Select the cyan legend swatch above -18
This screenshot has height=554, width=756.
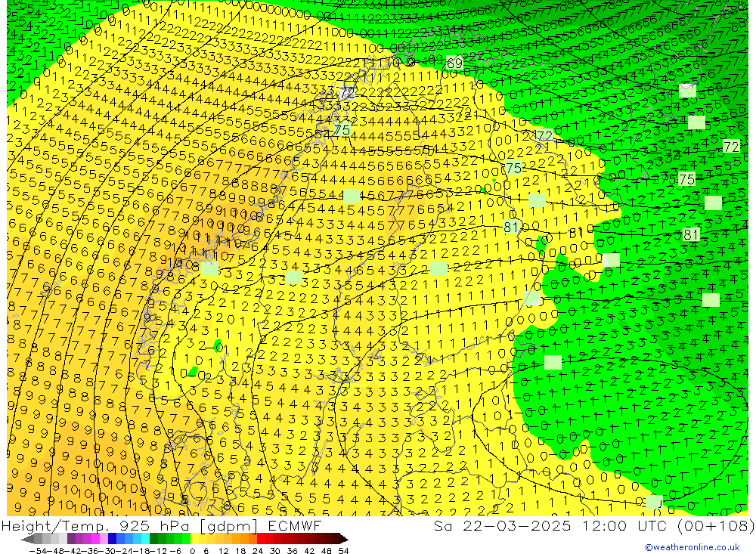tap(145, 539)
